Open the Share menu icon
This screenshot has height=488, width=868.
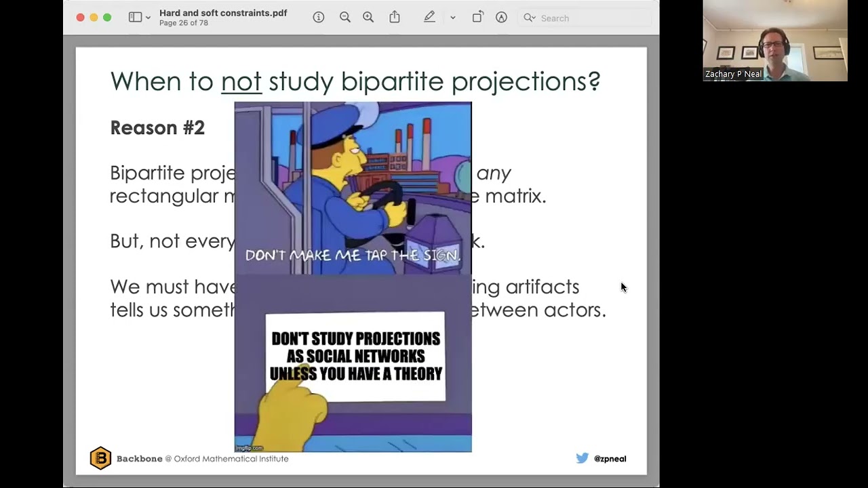(395, 17)
